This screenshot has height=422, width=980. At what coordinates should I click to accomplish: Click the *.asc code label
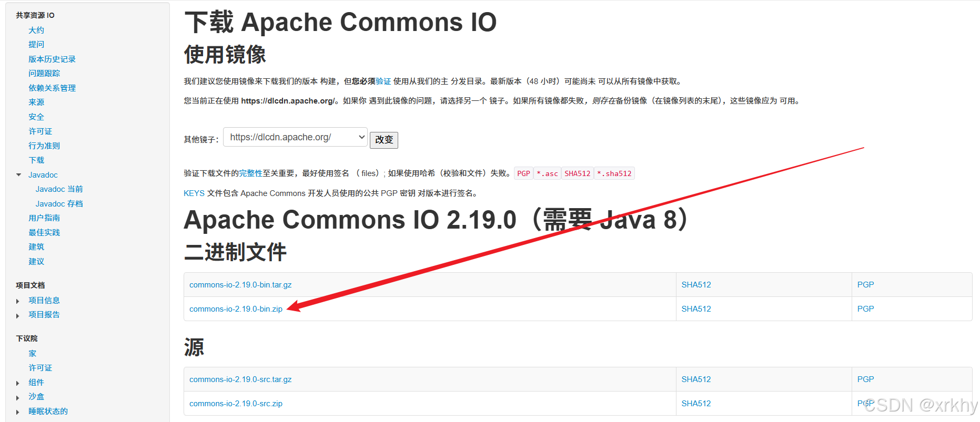547,173
